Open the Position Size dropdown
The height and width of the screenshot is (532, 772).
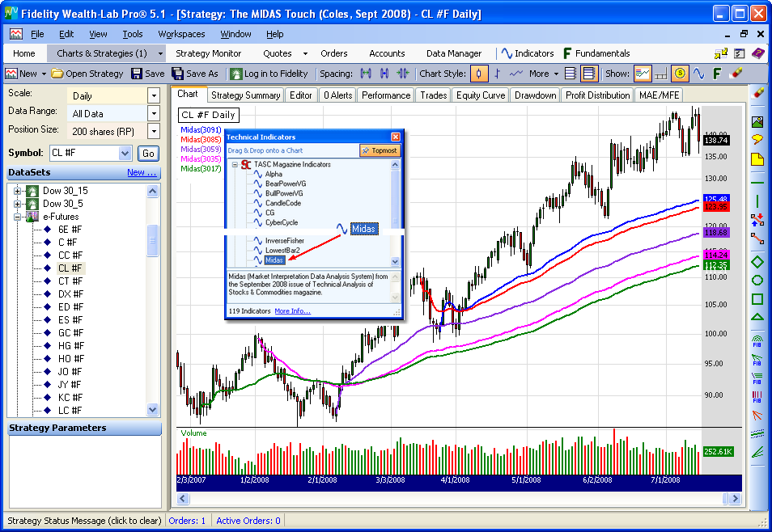[x=154, y=131]
